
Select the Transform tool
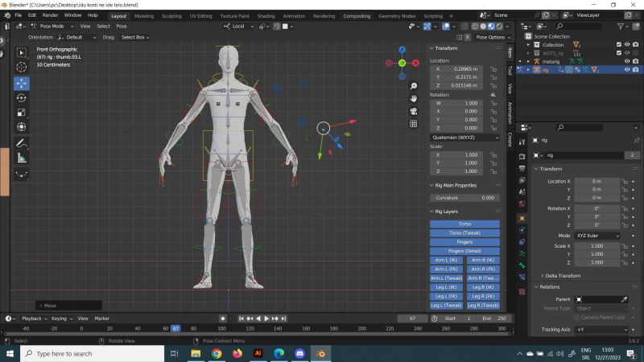pyautogui.click(x=22, y=127)
